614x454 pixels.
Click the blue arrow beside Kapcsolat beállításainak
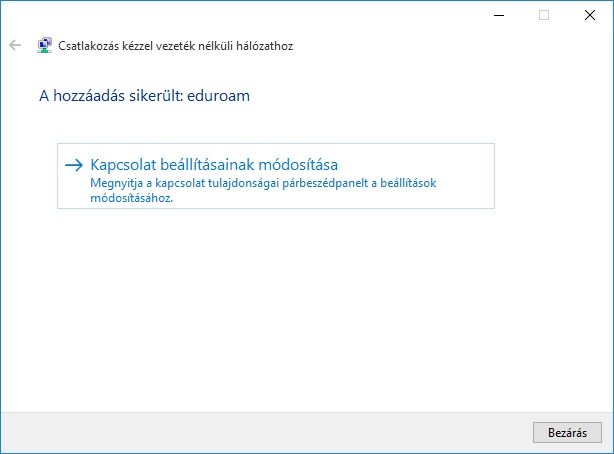[x=74, y=165]
